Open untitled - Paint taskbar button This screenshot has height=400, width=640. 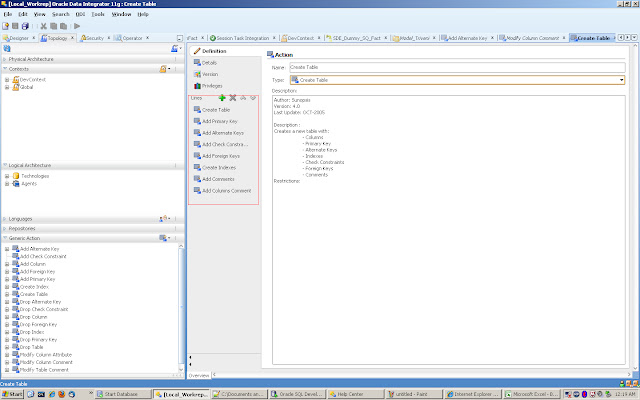click(414, 394)
